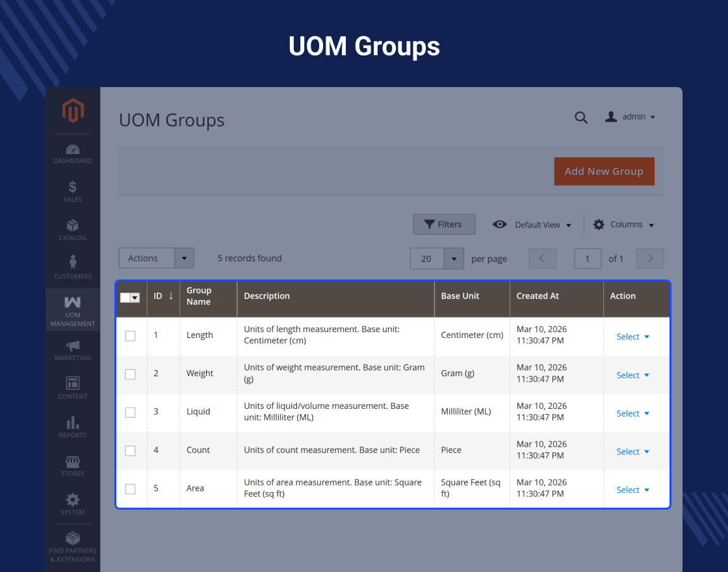728x572 pixels.
Task: Open the per page size dropdown arrow
Action: (x=454, y=259)
